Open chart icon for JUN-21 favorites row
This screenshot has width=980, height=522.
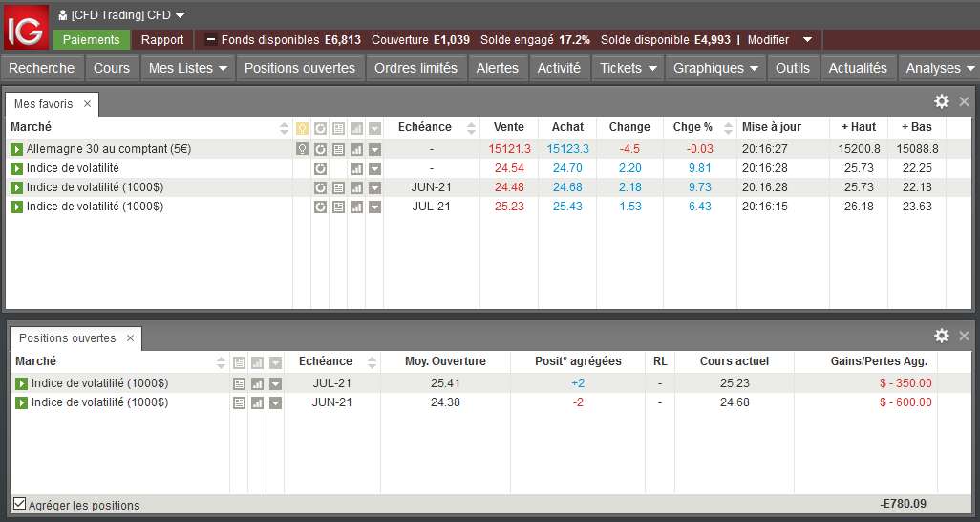(x=356, y=187)
